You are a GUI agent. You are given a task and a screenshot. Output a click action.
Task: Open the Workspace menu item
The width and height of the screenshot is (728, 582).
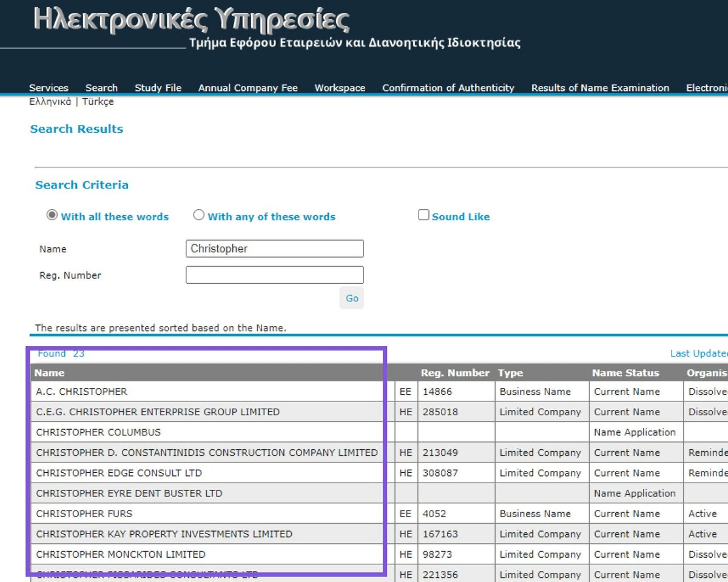(340, 88)
